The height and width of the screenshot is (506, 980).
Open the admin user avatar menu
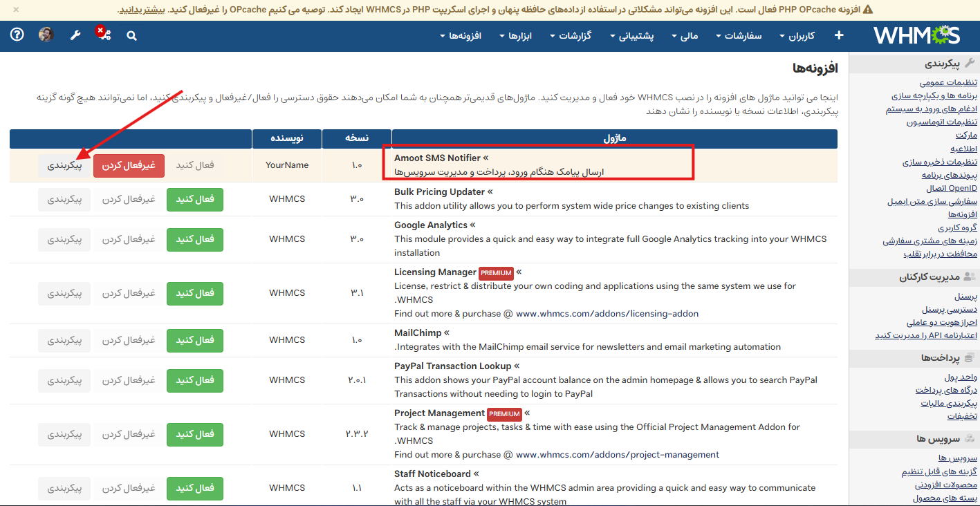coord(46,35)
